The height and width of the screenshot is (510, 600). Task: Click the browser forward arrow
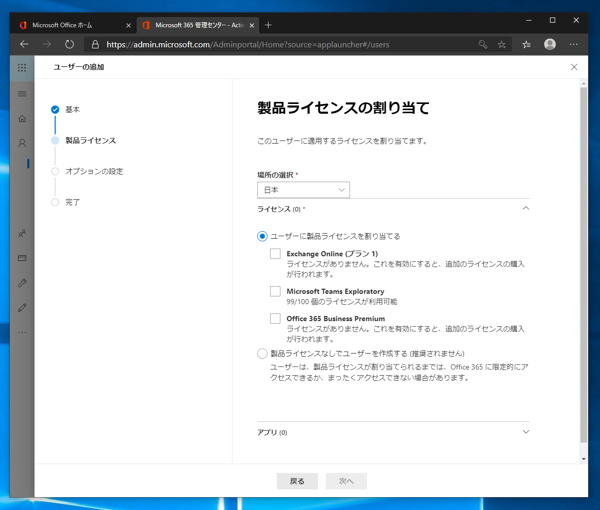47,44
